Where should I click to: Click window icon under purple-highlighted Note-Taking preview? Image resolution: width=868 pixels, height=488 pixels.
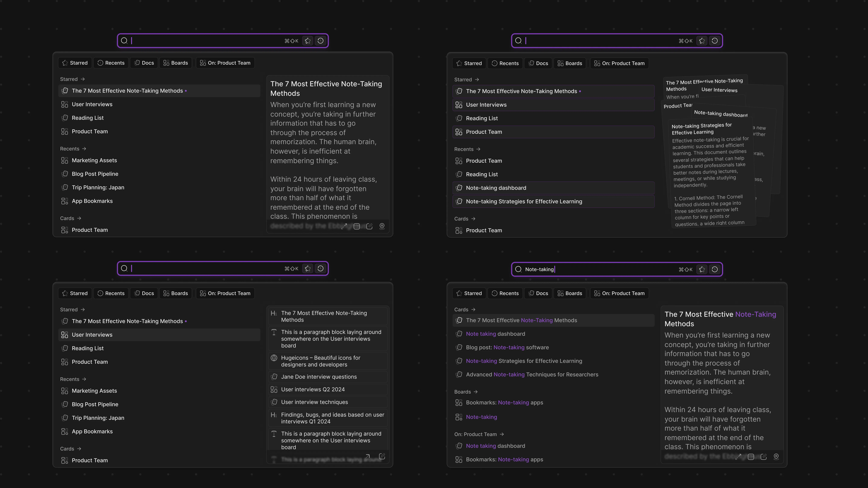point(751,457)
